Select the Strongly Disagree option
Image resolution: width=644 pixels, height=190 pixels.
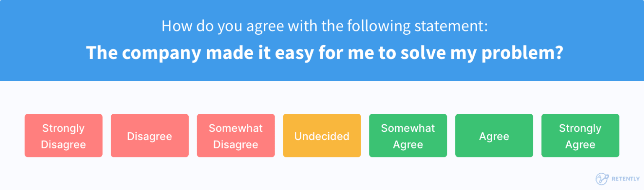pyautogui.click(x=63, y=136)
